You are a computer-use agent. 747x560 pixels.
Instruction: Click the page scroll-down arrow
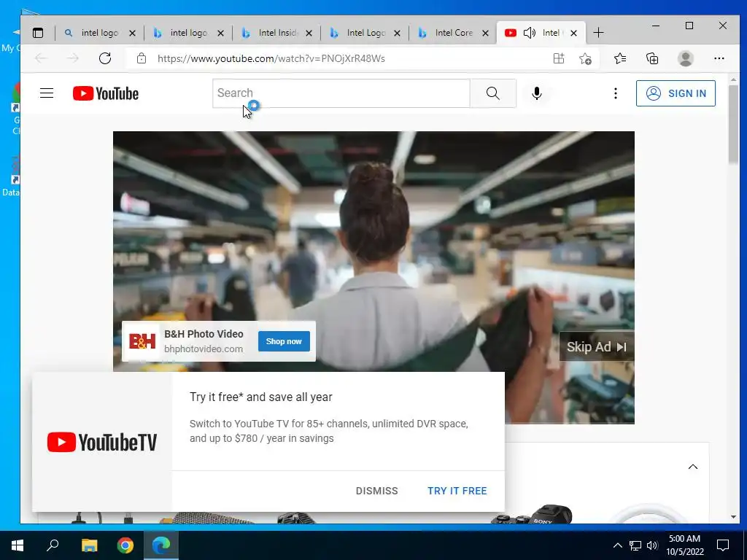click(x=733, y=517)
